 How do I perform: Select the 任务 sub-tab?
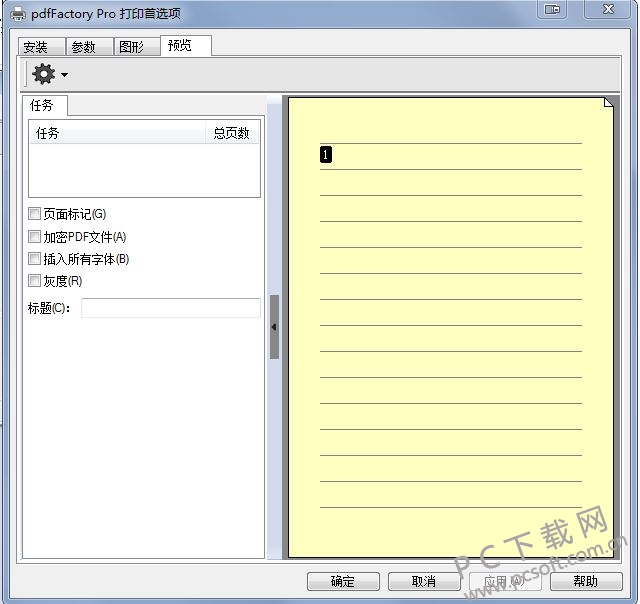click(x=45, y=105)
